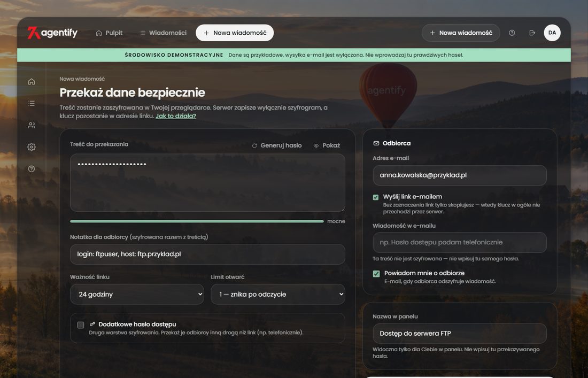Click the 'Treść do przekazania' label
588x378 pixels.
pyautogui.click(x=99, y=144)
